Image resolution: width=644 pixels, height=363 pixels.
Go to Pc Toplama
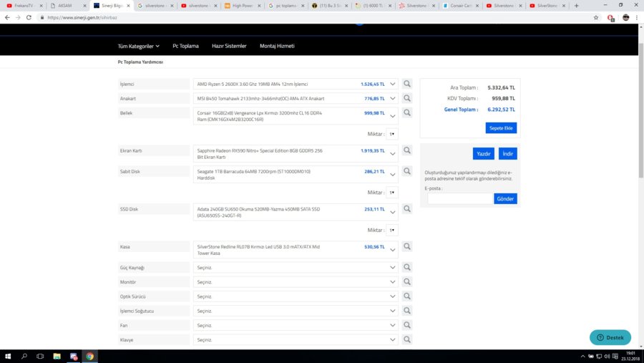tap(185, 46)
